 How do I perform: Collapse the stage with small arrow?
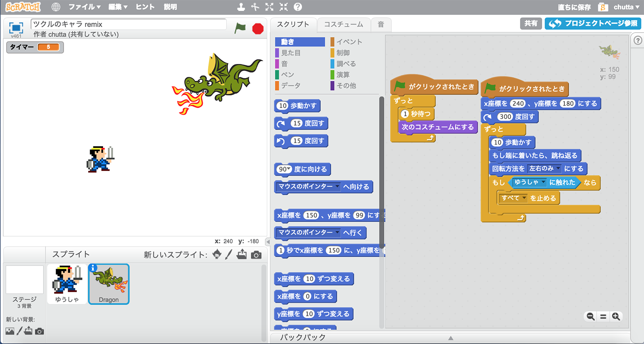(268, 242)
